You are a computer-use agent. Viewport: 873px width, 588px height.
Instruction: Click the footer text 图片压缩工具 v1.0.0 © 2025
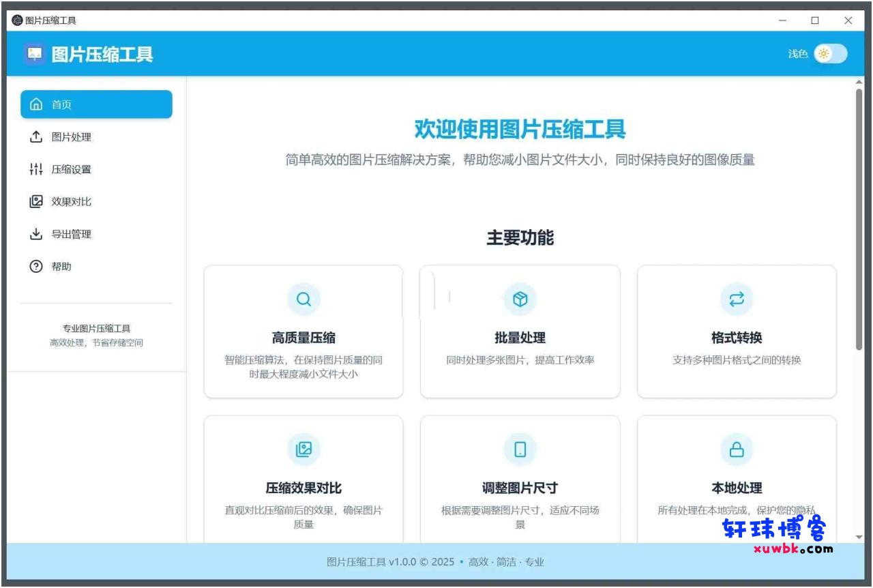(390, 562)
